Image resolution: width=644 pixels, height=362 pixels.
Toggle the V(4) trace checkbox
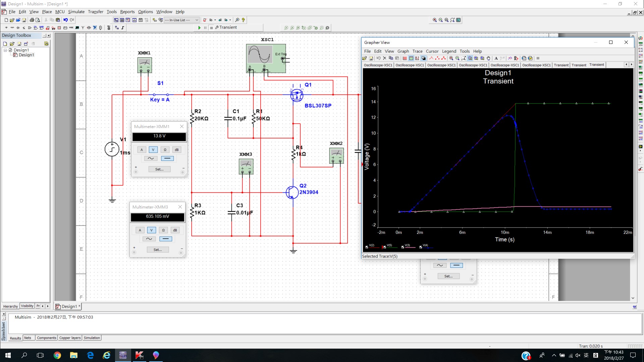click(421, 247)
